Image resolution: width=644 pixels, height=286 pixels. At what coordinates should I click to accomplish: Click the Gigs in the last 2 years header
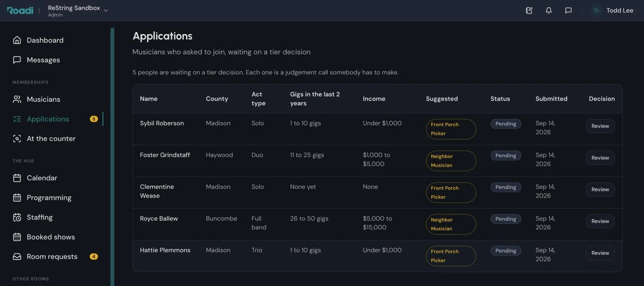(x=315, y=99)
